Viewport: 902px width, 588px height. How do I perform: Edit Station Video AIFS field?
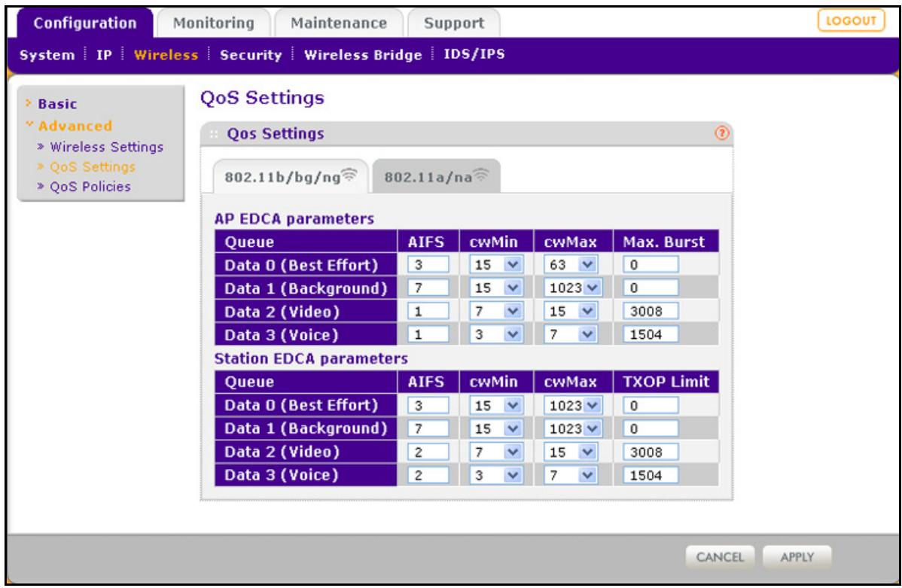click(428, 452)
